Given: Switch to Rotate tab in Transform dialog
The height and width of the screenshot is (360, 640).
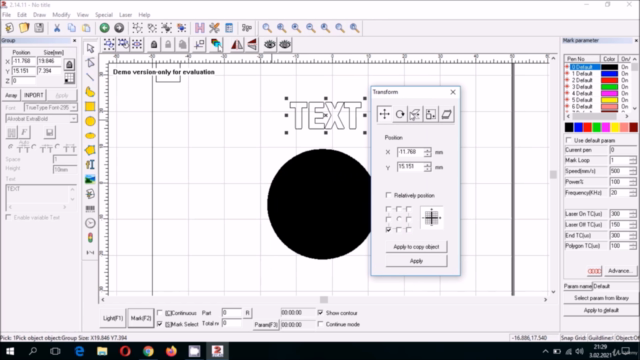Looking at the screenshot, I should coord(400,114).
